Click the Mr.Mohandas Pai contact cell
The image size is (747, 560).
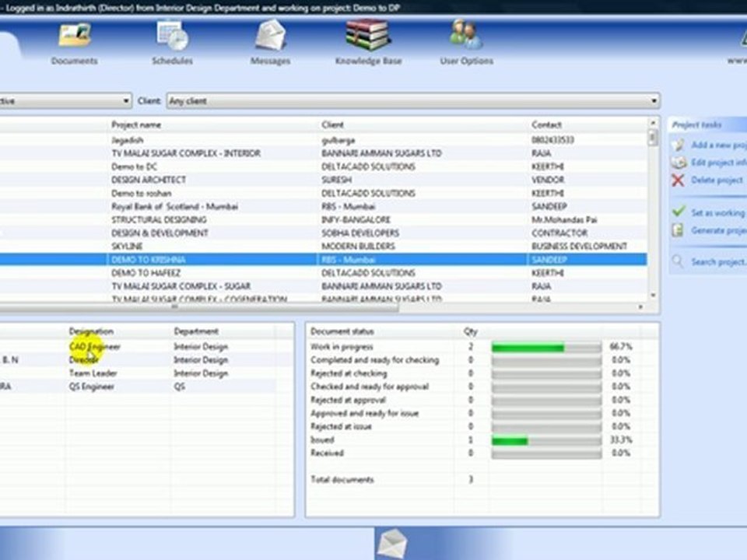point(564,220)
